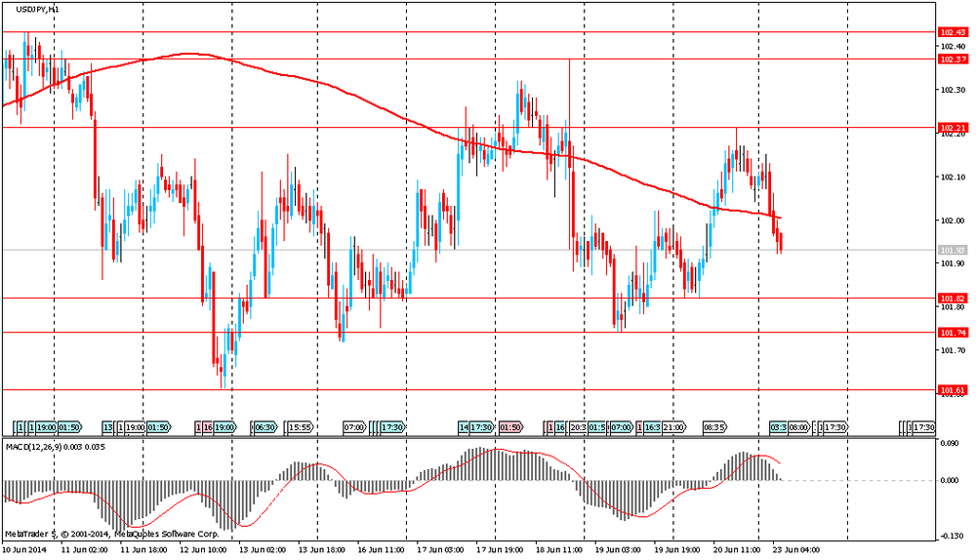Click the gray current price label 101.93
The width and height of the screenshot is (976, 560).
[951, 251]
